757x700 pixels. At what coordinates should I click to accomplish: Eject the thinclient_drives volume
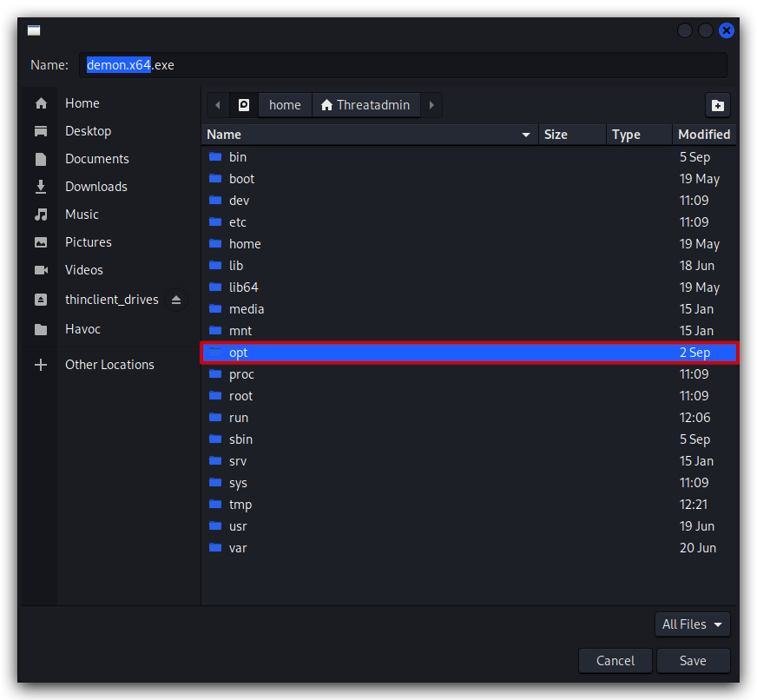[x=176, y=300]
